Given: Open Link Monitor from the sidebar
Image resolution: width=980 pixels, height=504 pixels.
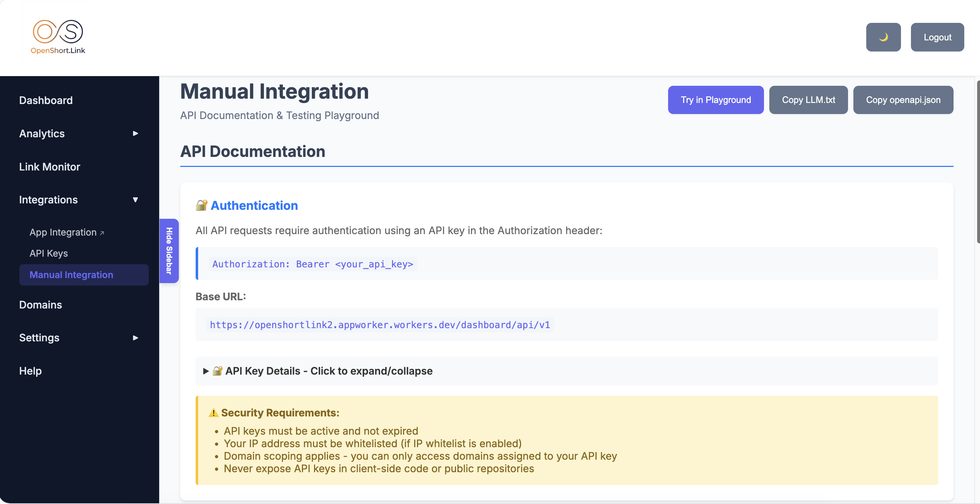Looking at the screenshot, I should [49, 167].
